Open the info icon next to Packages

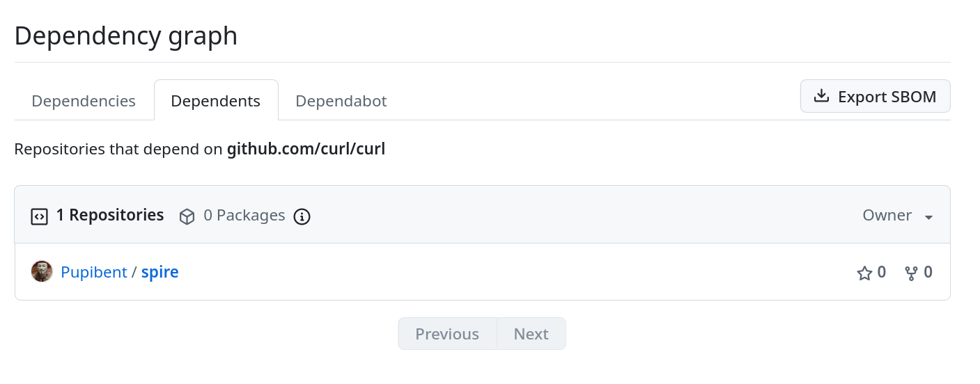pos(302,216)
